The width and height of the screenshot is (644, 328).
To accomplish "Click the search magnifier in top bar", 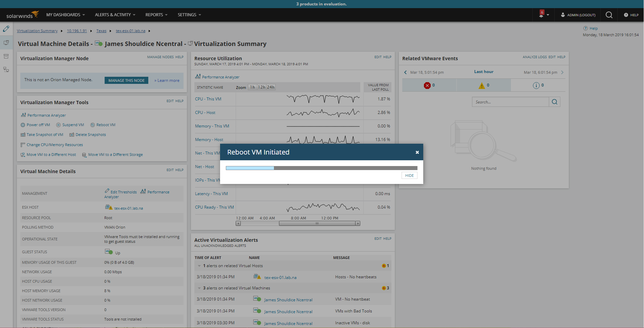I will tap(609, 15).
